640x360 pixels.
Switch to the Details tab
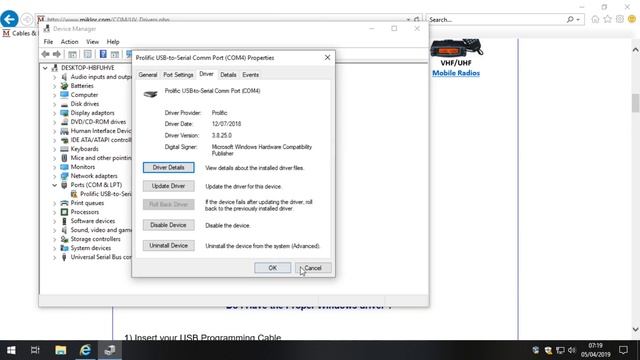[x=228, y=75]
